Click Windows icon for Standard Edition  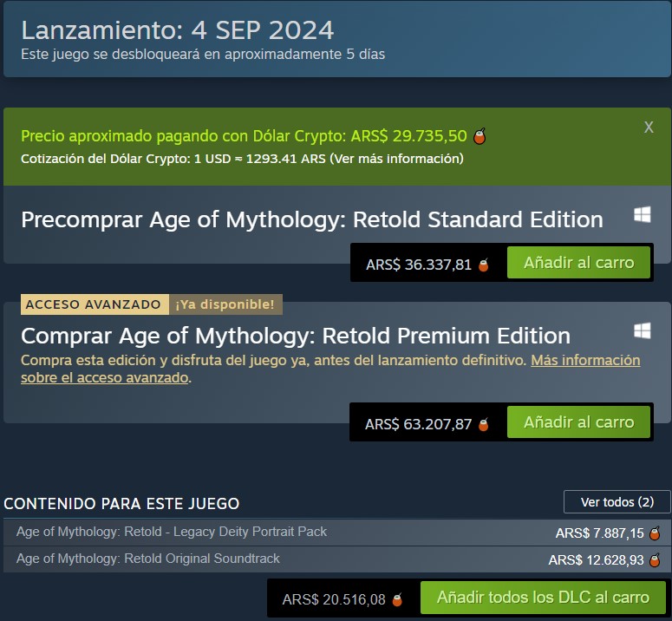[x=643, y=215]
